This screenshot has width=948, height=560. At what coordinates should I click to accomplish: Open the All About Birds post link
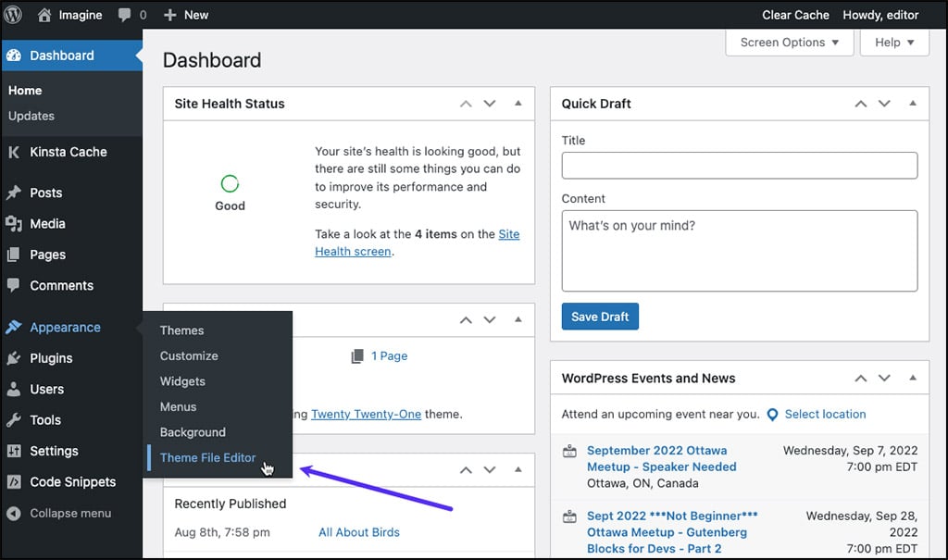pyautogui.click(x=359, y=532)
